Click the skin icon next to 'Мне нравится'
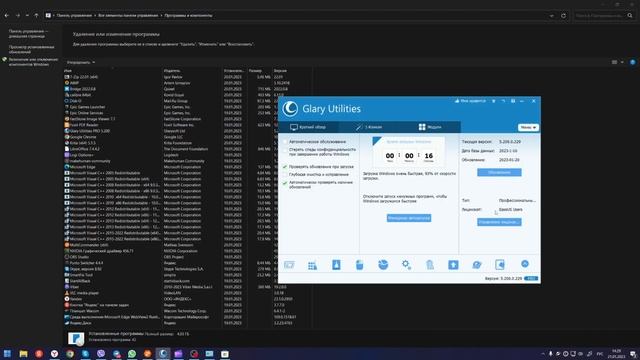The image size is (640, 360). (493, 101)
